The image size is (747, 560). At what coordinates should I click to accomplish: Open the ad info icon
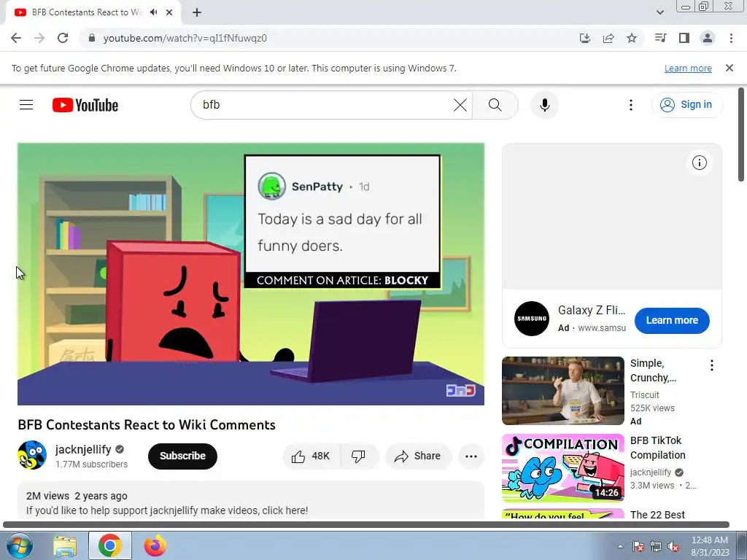coord(700,163)
